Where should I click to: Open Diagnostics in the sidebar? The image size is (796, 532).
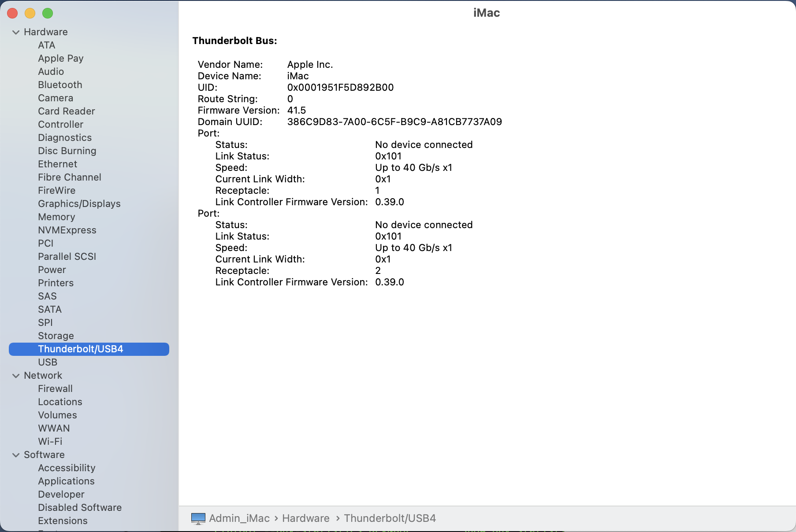pos(65,138)
